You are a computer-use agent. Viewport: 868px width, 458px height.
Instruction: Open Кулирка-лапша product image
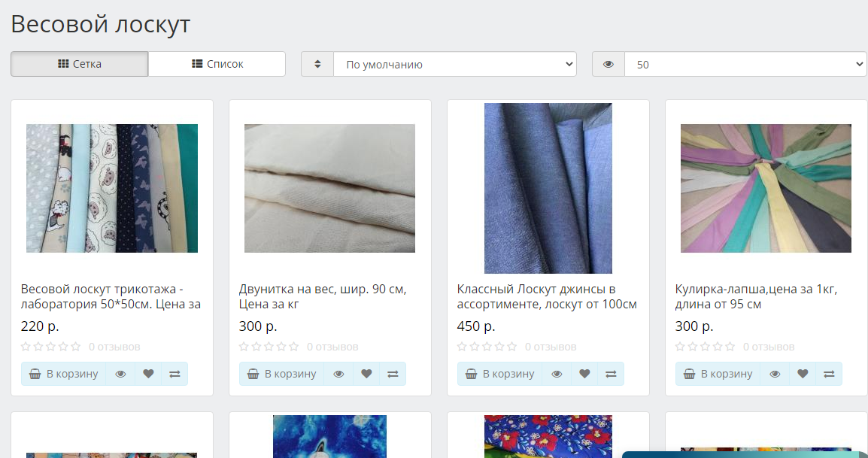tap(766, 188)
